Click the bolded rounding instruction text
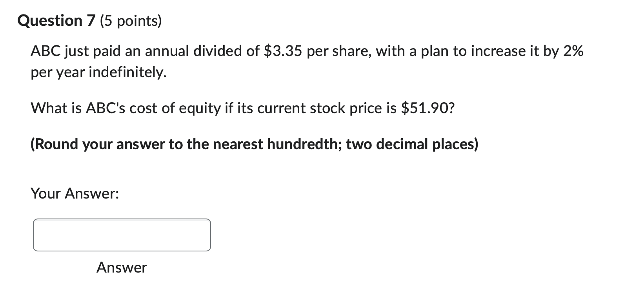Image resolution: width=644 pixels, height=289 pixels. click(x=254, y=144)
